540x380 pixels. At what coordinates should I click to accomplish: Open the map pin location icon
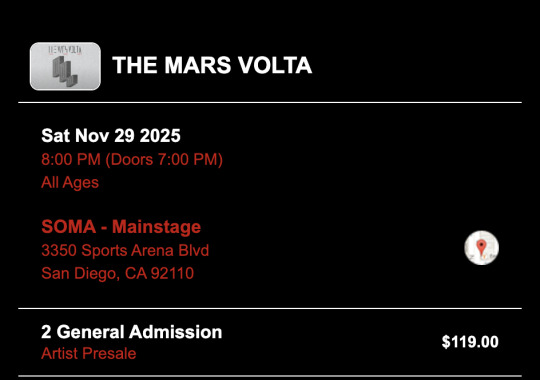481,248
